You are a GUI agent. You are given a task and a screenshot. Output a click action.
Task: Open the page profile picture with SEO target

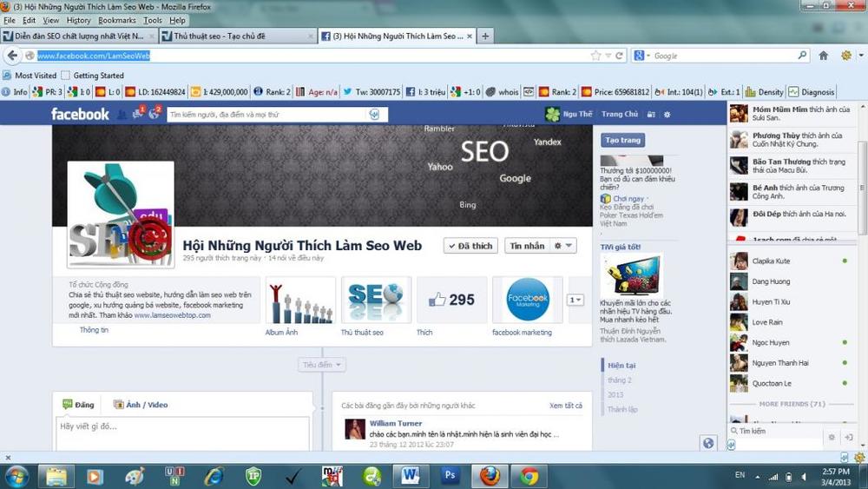tap(121, 215)
